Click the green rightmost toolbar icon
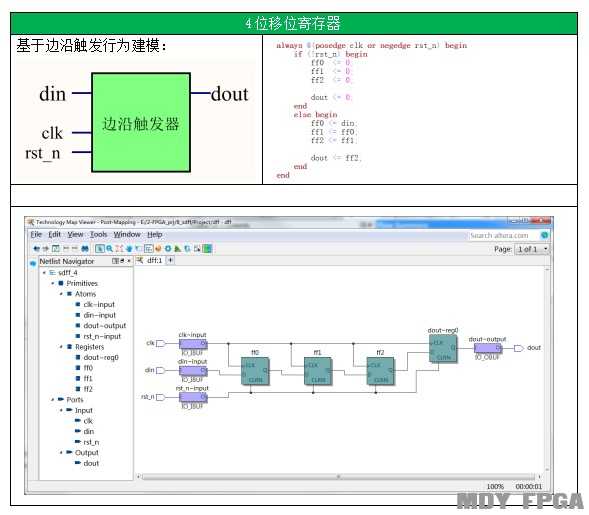The image size is (589, 515). coord(207,249)
